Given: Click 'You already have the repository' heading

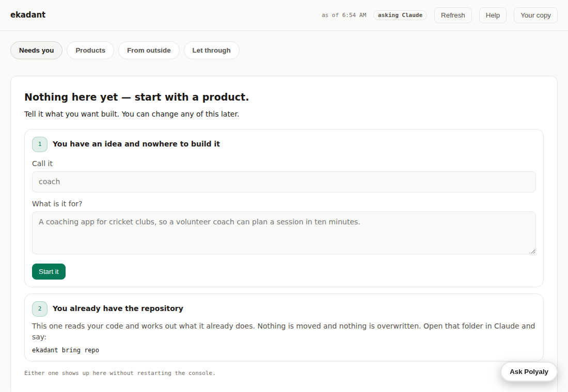Looking at the screenshot, I should click(x=118, y=308).
